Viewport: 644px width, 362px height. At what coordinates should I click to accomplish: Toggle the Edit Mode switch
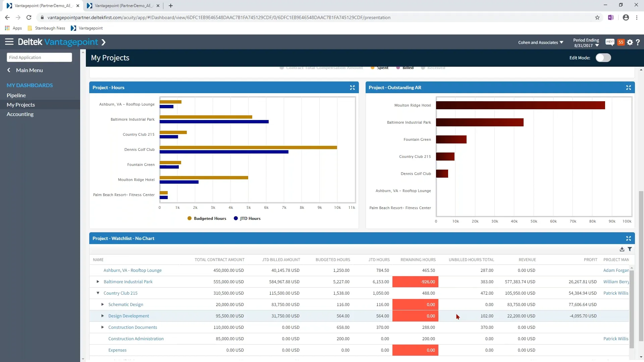click(603, 58)
